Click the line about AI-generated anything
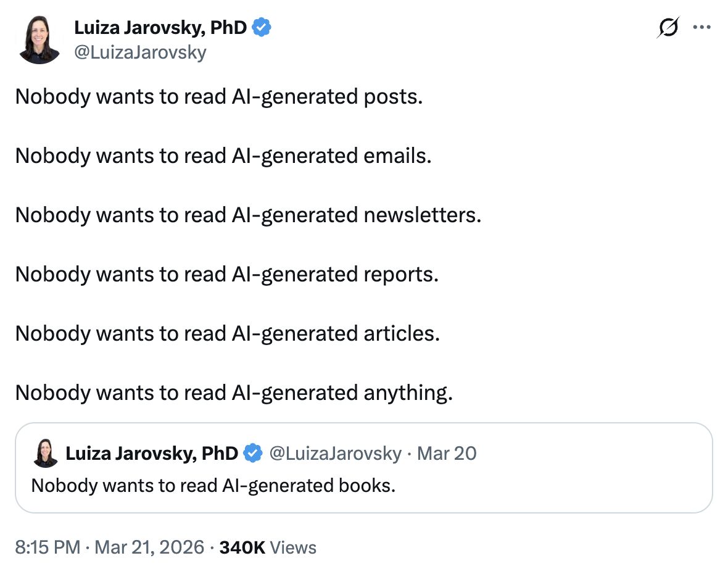728x574 pixels. pos(234,393)
